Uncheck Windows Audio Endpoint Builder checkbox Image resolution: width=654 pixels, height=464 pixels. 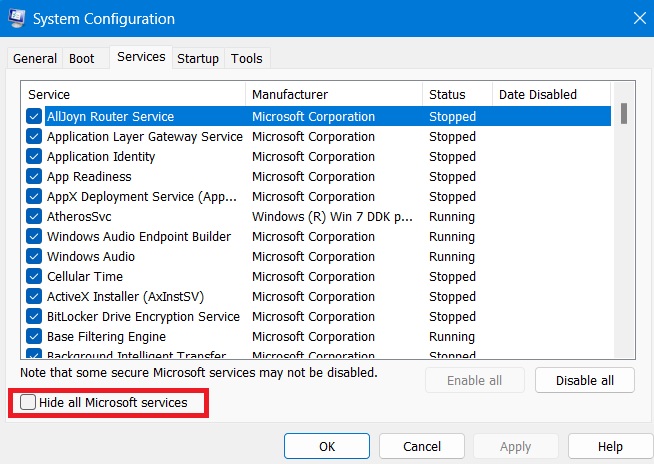point(34,237)
